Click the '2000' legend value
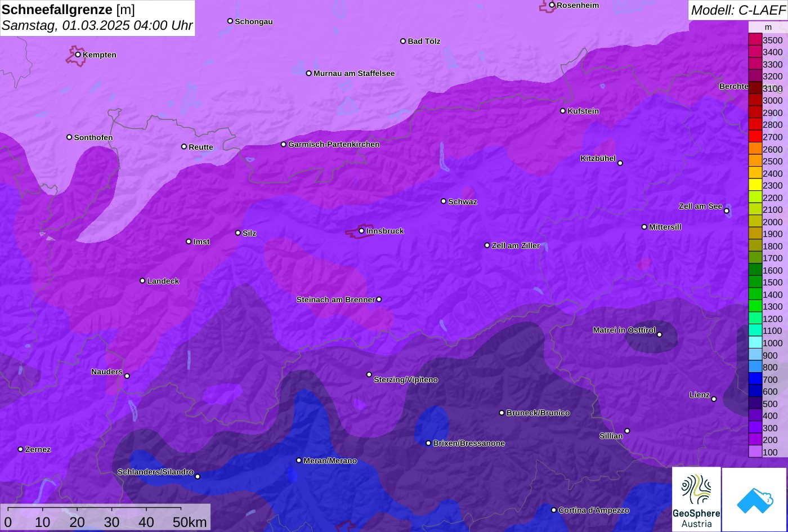The width and height of the screenshot is (788, 532). point(772,222)
